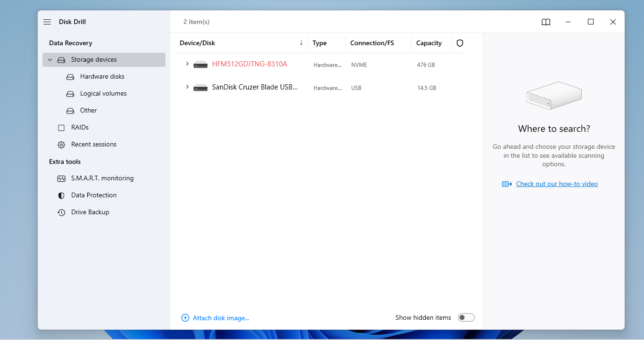This screenshot has height=340, width=644.
Task: Open the hamburger menu next to Disk Drill
Action: pos(47,22)
